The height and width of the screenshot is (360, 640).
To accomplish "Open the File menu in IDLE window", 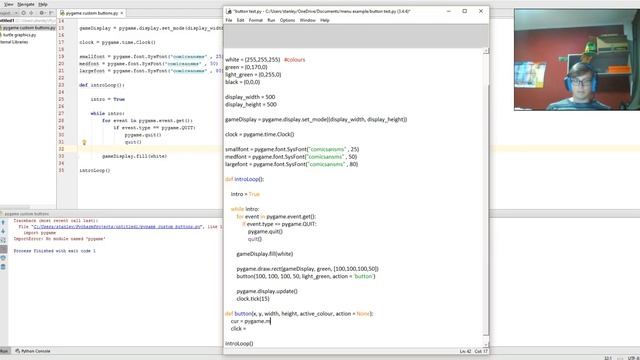I will (x=229, y=20).
